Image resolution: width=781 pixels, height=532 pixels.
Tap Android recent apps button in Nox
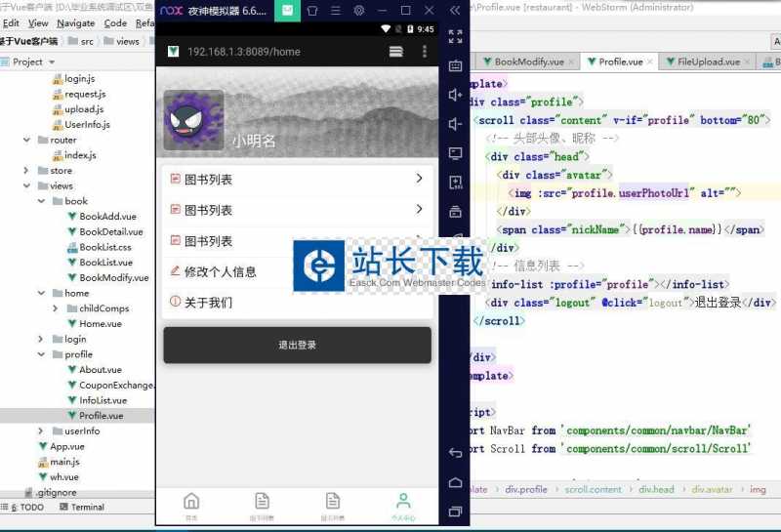click(455, 512)
